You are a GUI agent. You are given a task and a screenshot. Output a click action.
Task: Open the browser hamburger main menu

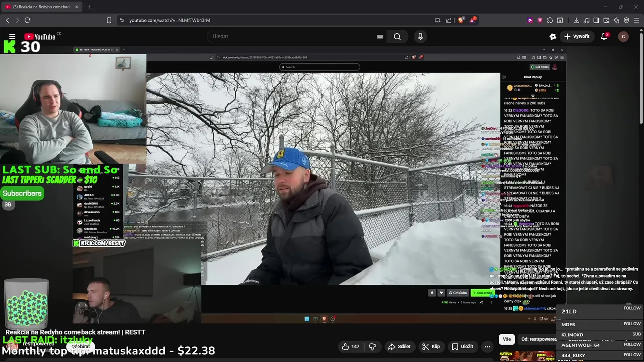(636, 20)
